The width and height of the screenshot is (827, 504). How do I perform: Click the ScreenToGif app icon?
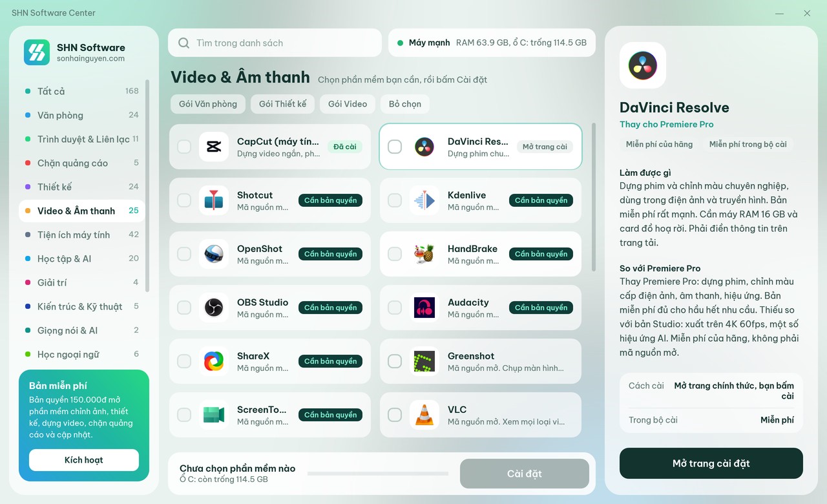(x=214, y=415)
